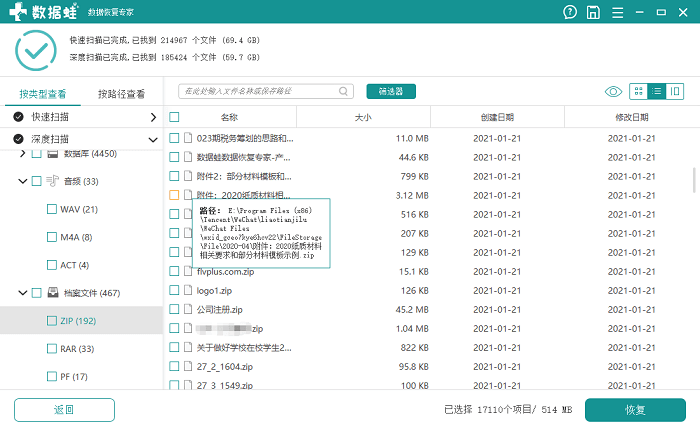Image resolution: width=700 pixels, height=437 pixels.
Task: Select the 数据蛙数据恢复专家 file name
Action: pos(243,157)
